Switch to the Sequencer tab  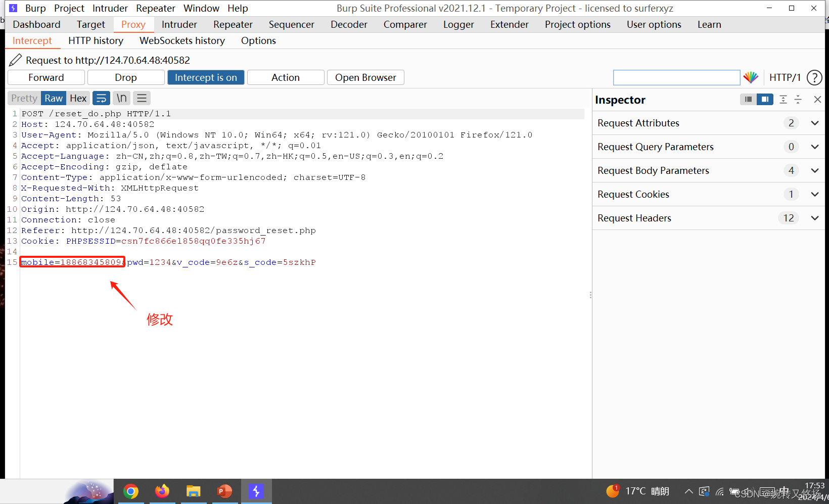point(292,24)
